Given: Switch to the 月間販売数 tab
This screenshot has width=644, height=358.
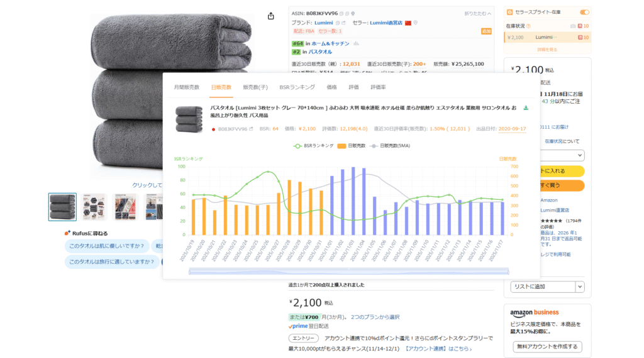Looking at the screenshot, I should pos(186,87).
